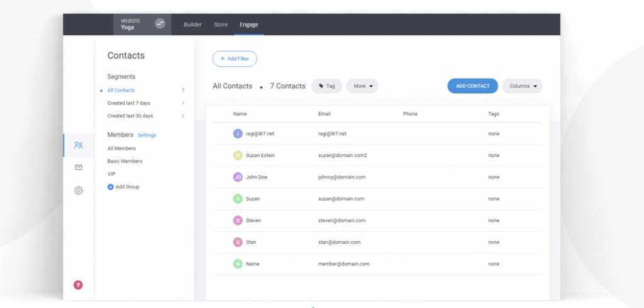
Task: Switch to the Builder tab
Action: (x=192, y=25)
